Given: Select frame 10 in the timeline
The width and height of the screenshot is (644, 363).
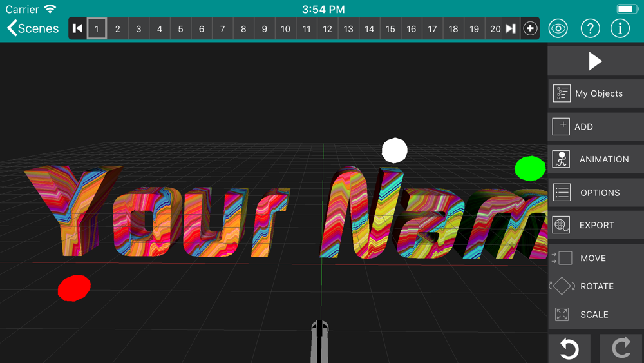Looking at the screenshot, I should click(285, 29).
